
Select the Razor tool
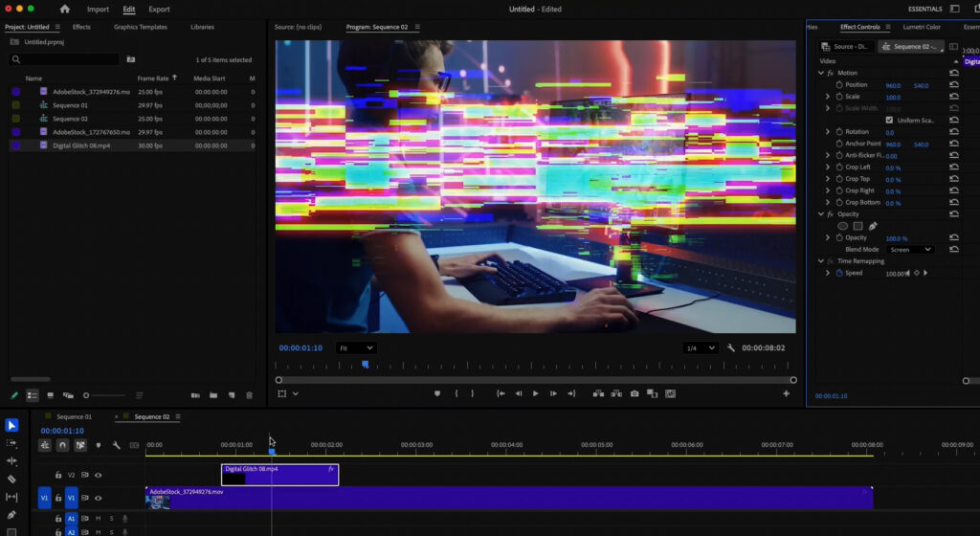point(11,480)
